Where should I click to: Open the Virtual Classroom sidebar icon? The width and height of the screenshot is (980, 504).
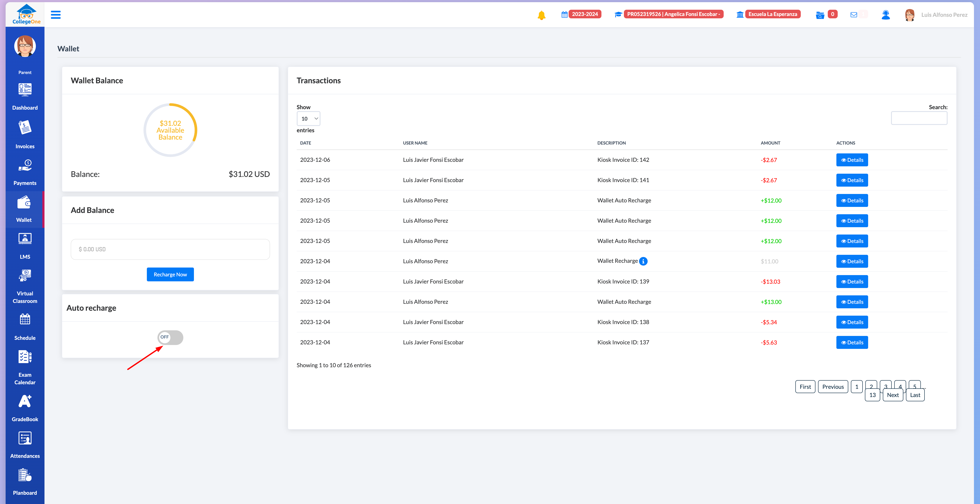point(25,276)
